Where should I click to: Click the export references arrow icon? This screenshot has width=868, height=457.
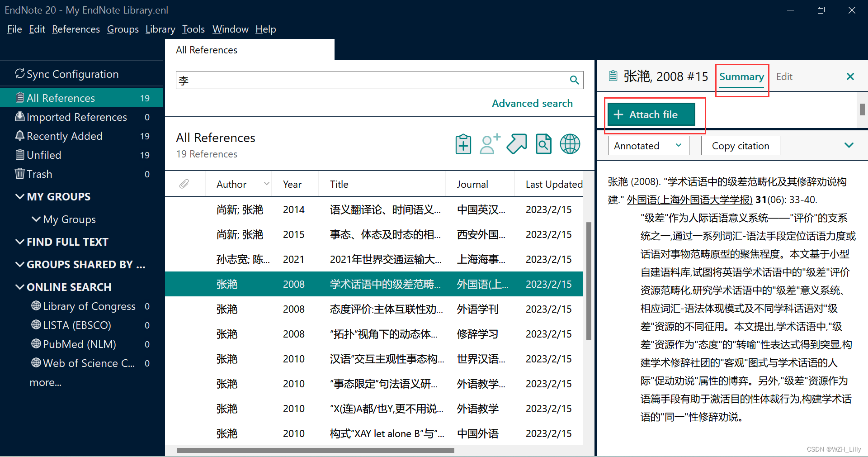[517, 144]
